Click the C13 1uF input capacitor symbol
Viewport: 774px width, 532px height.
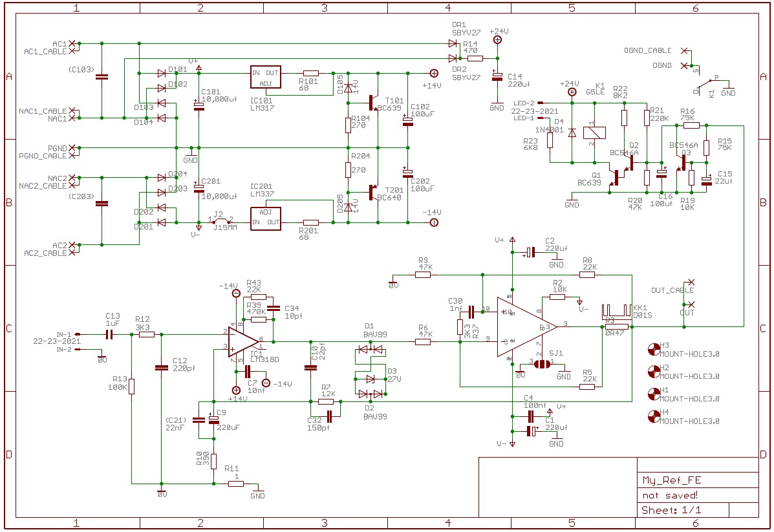(x=109, y=335)
